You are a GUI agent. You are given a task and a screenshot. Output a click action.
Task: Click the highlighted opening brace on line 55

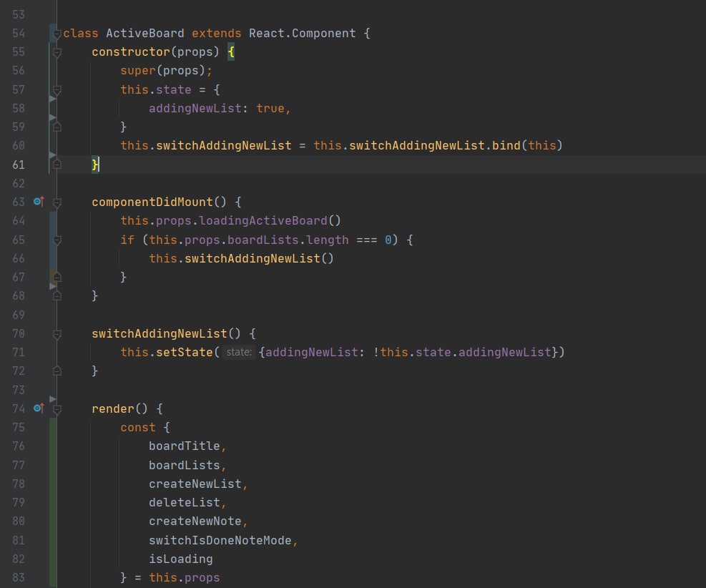pyautogui.click(x=231, y=52)
